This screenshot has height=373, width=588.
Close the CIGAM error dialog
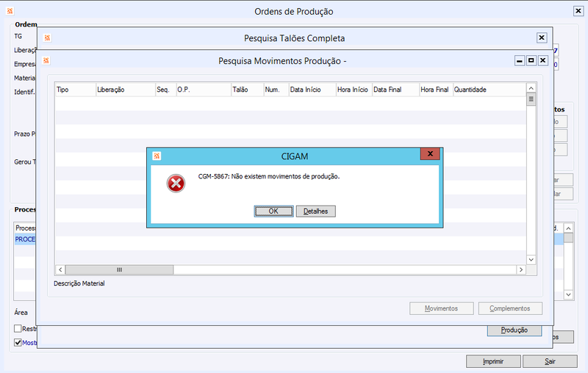(430, 153)
